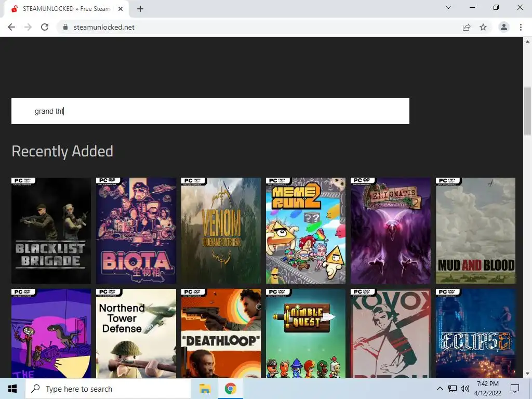This screenshot has width=532, height=399.
Task: Open the Chrome profile avatar menu
Action: coord(504,27)
